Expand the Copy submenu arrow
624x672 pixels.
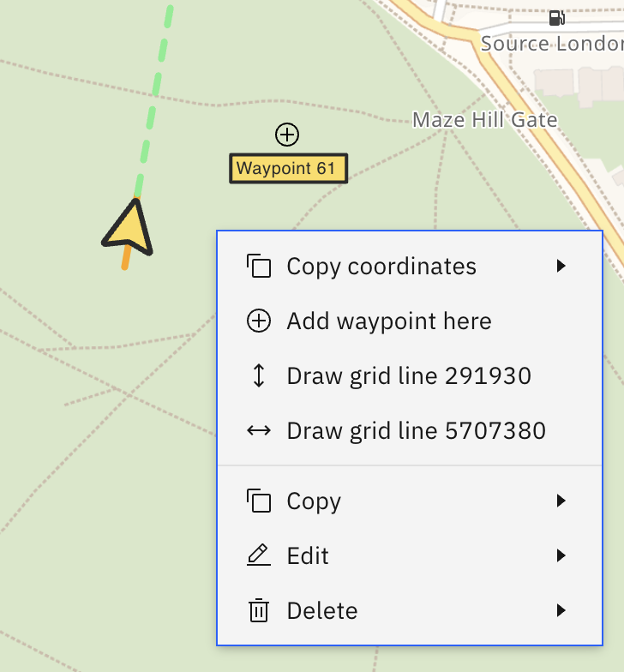click(x=561, y=501)
